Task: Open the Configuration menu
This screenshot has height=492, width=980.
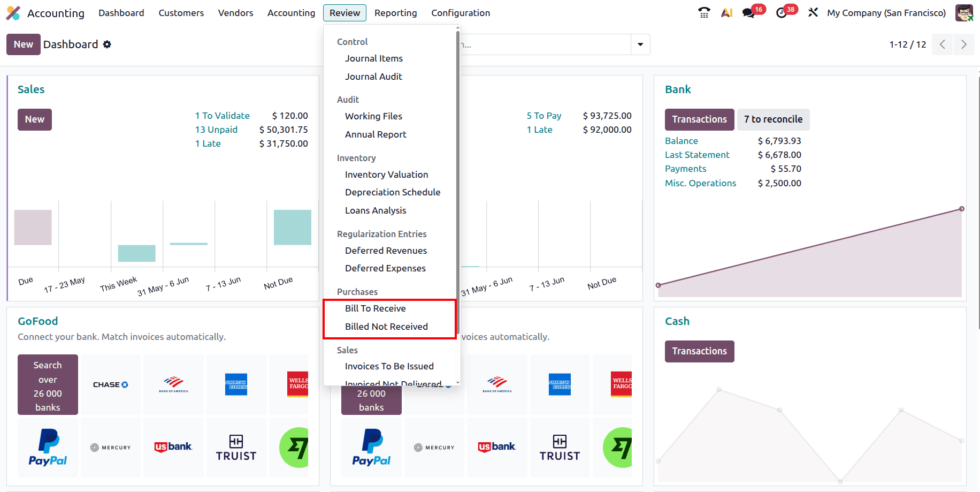Action: point(461,13)
